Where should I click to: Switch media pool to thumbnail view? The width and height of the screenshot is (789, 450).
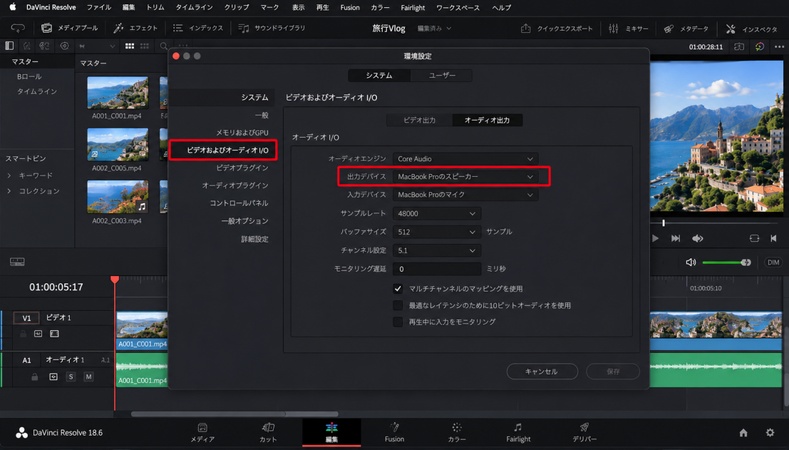[x=130, y=46]
